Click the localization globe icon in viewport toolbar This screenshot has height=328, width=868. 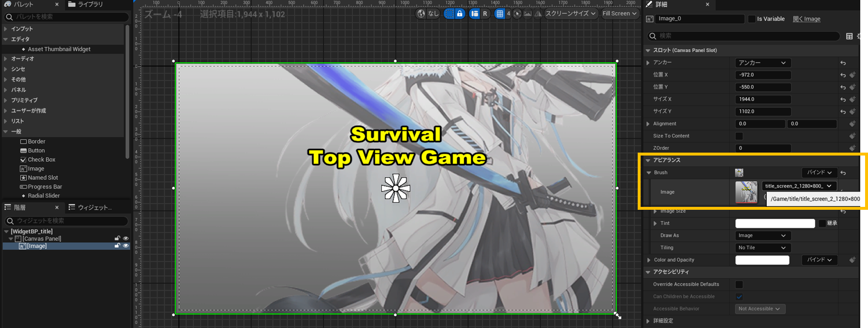coord(421,14)
